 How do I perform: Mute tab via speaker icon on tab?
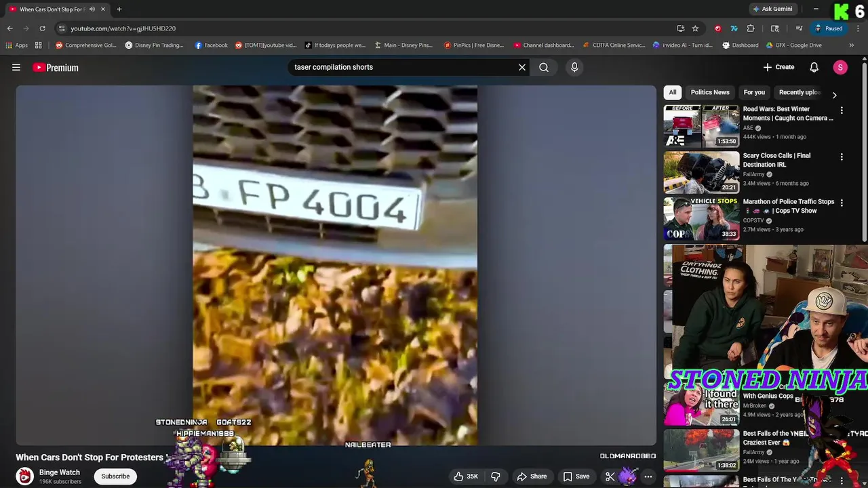[92, 9]
